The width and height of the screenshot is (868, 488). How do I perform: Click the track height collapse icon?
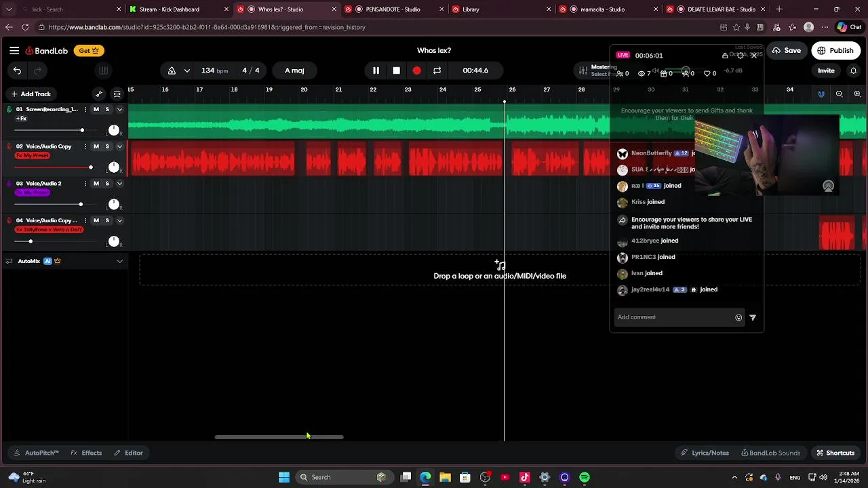117,94
